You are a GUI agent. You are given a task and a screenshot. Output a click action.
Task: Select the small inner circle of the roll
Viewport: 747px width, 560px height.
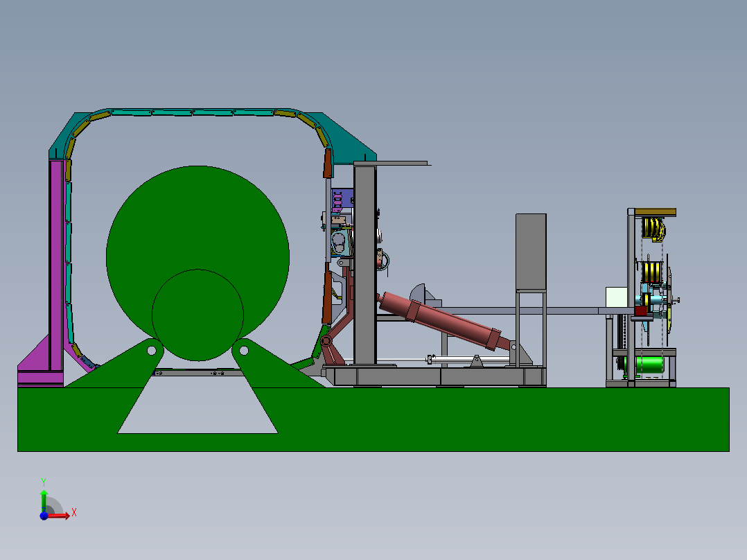197,315
